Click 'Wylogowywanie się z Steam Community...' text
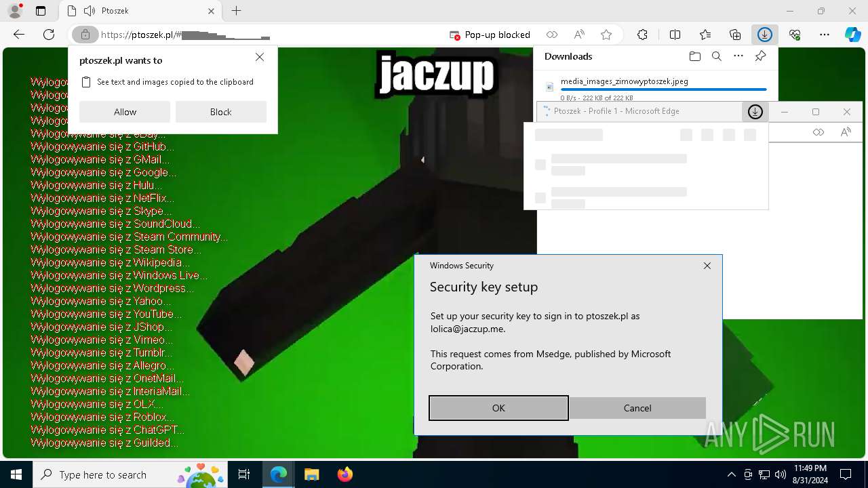868x488 pixels. tap(130, 237)
